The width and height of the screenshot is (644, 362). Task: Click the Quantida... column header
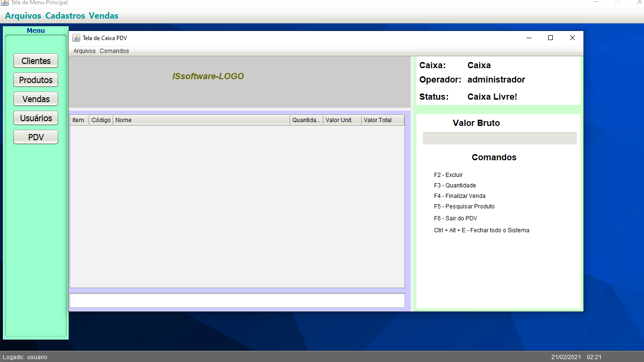pos(307,120)
